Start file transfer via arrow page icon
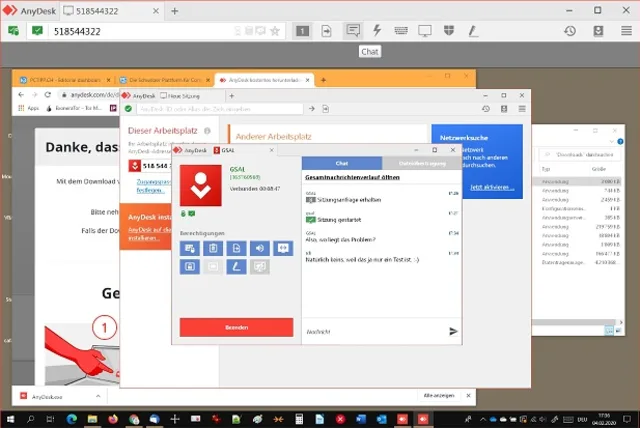This screenshot has width=640, height=428. [x=327, y=31]
